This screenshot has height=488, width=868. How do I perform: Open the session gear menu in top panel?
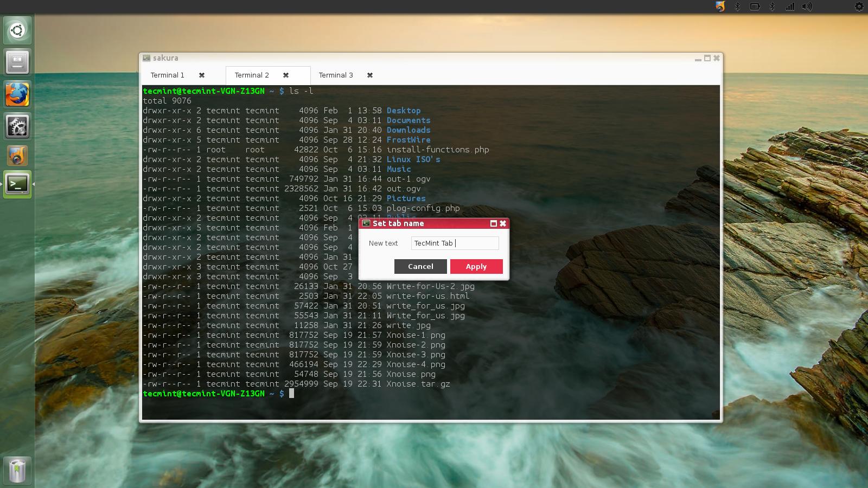(x=859, y=7)
